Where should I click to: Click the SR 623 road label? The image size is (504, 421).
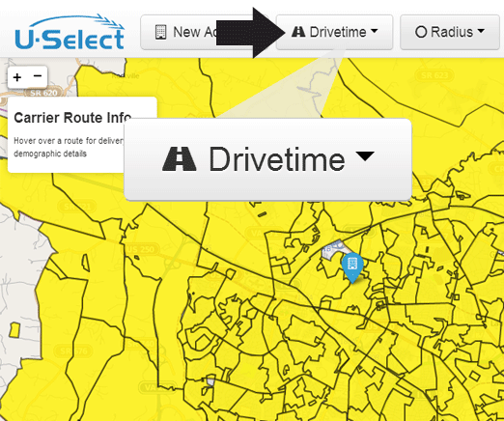434,75
